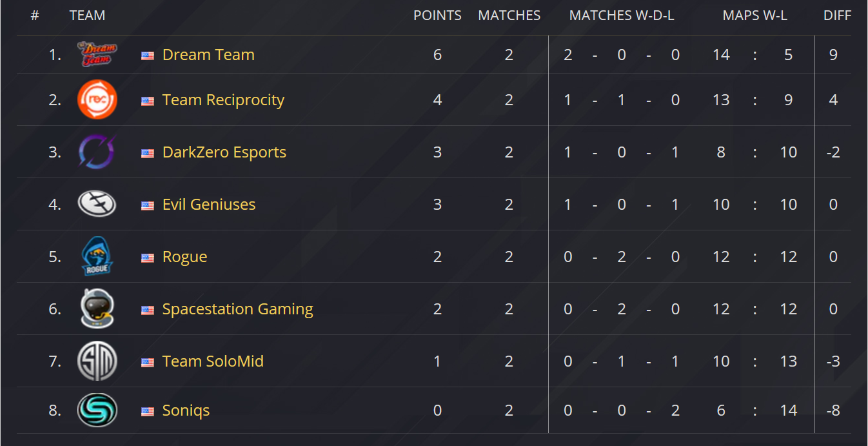
Task: Click the Team SoloMid TSM logo
Action: click(x=97, y=361)
